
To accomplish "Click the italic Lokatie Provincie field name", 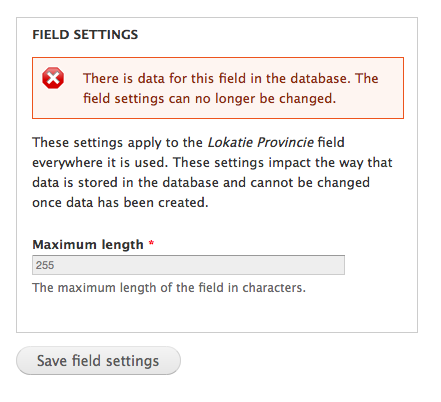I will [x=261, y=143].
